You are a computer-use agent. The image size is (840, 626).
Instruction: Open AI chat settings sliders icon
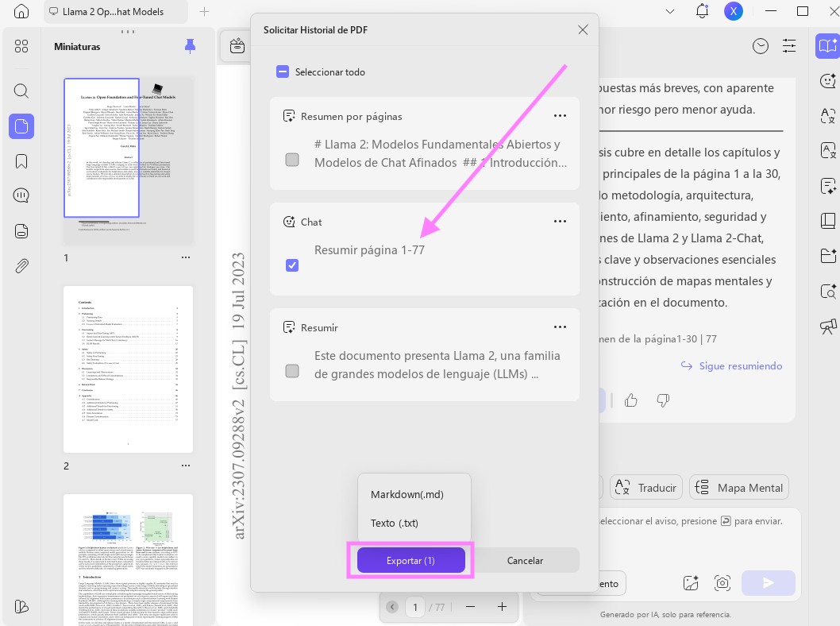point(789,46)
